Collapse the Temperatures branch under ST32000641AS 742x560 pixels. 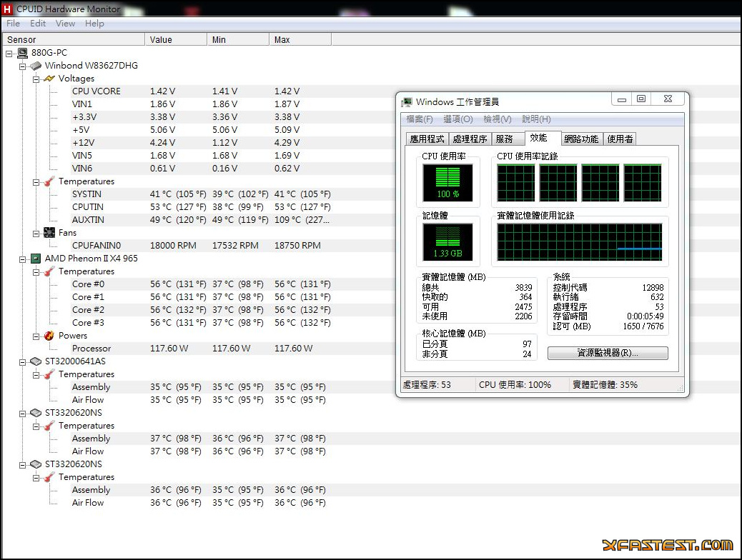(x=36, y=375)
